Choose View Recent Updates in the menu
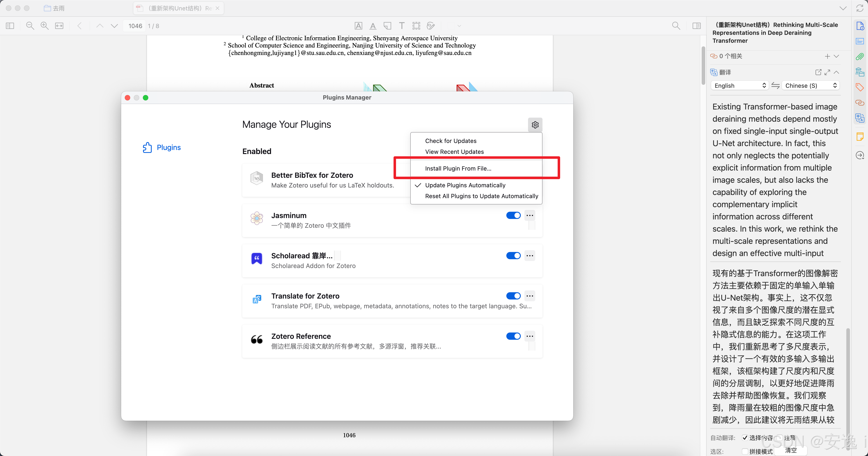Viewport: 868px width, 456px height. click(x=476, y=152)
